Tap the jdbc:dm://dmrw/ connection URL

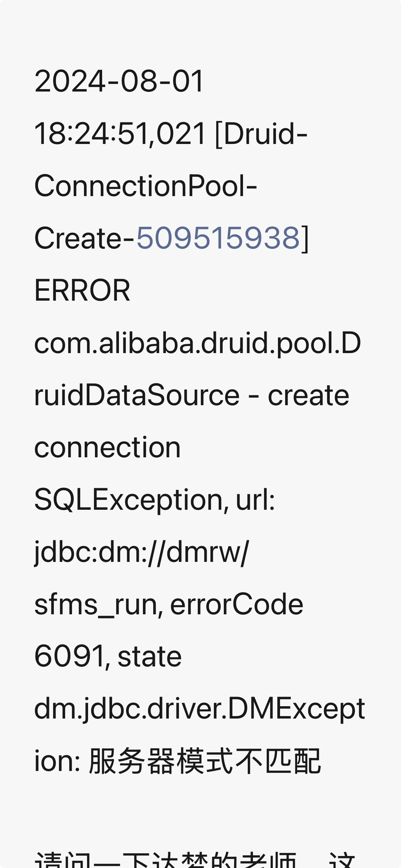pyautogui.click(x=142, y=552)
